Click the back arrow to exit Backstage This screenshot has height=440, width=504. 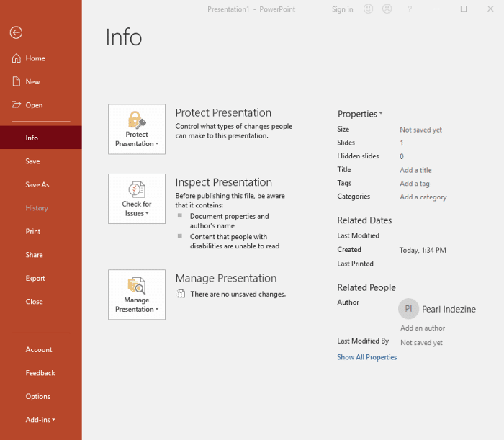(16, 32)
